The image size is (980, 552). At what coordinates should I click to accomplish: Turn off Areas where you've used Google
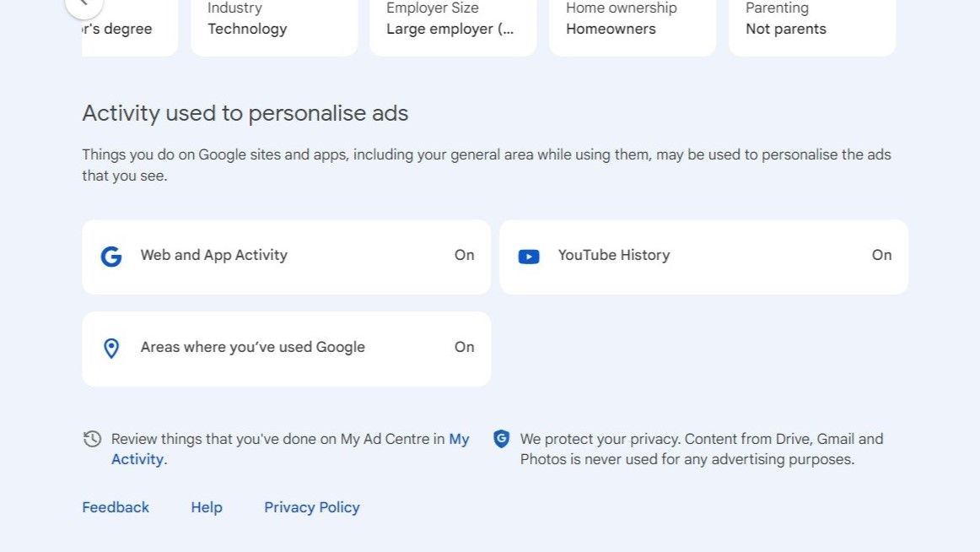coord(464,348)
